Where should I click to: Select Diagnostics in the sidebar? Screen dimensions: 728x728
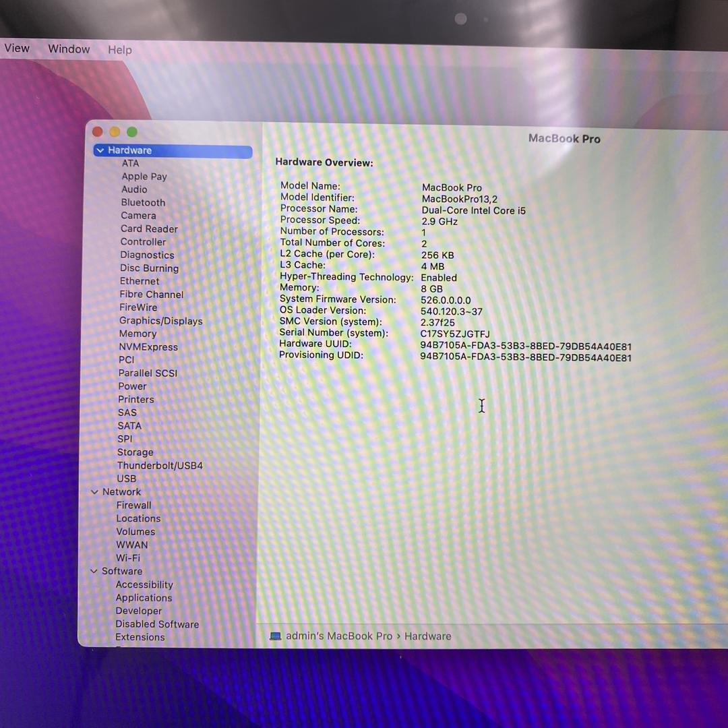point(147,255)
